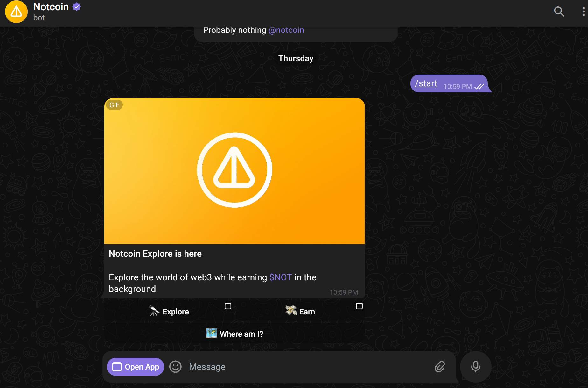
Task: Click the telescope emoji on Explore
Action: click(154, 311)
